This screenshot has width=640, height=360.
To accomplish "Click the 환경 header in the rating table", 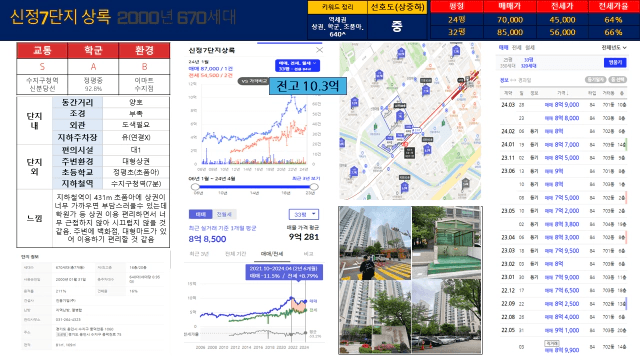I will [144, 50].
